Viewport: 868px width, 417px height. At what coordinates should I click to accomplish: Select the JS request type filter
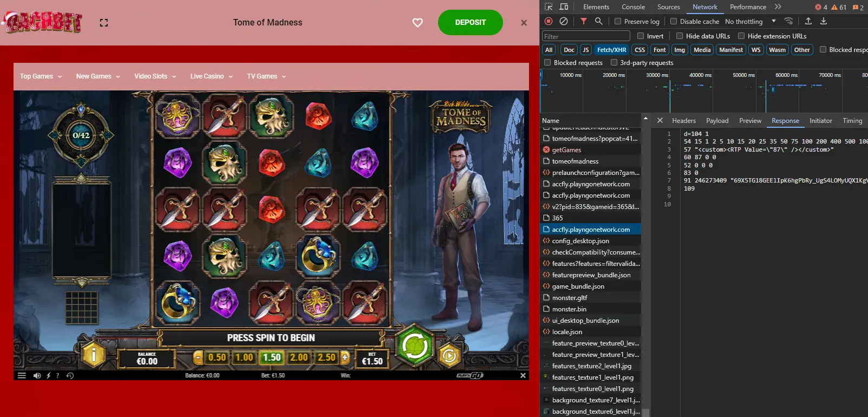585,50
